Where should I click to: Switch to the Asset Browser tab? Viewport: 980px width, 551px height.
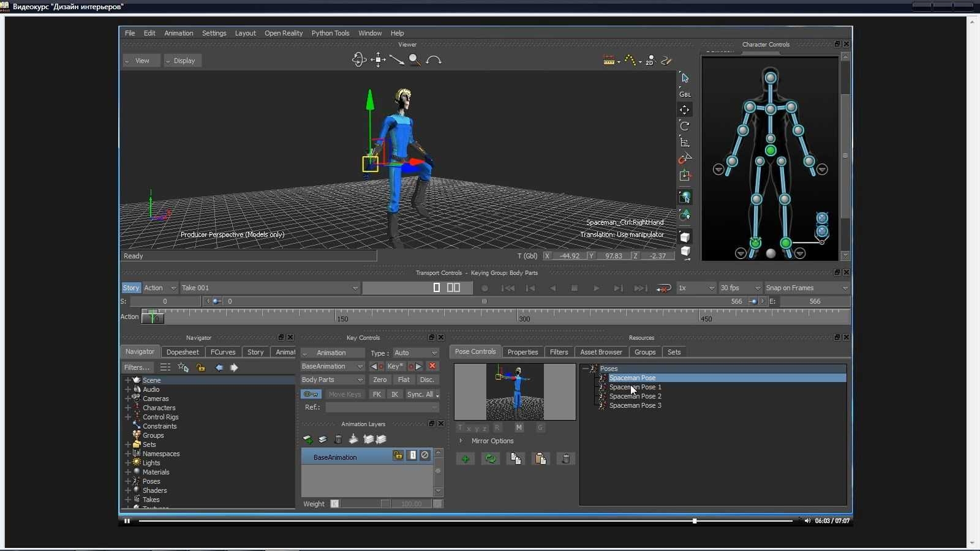tap(601, 352)
